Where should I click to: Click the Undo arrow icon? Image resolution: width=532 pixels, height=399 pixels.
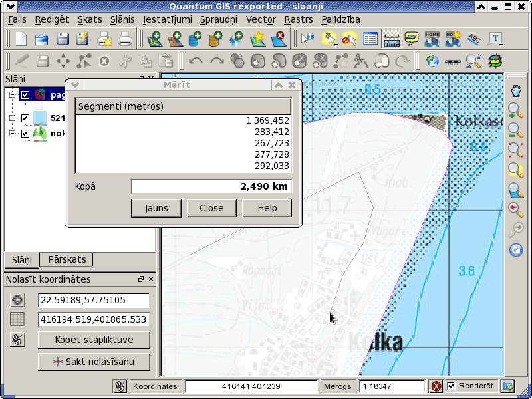(196, 61)
